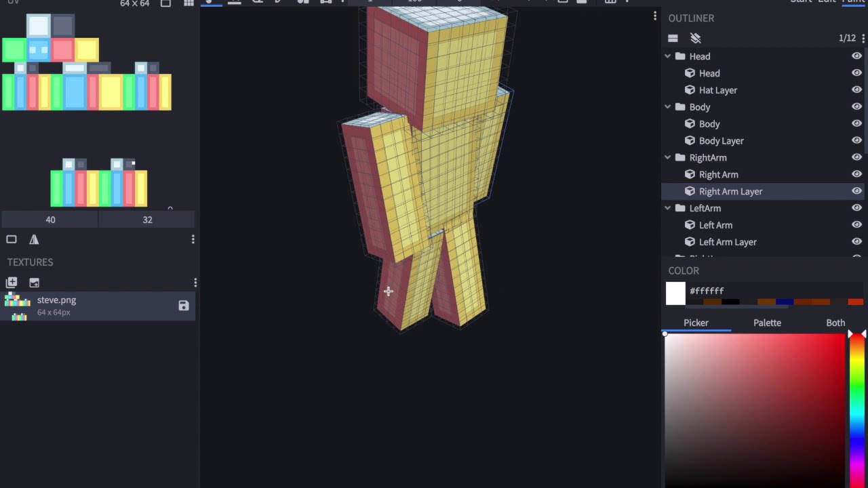Click the cube icon of Right Arm
The height and width of the screenshot is (488, 868).
pos(690,174)
